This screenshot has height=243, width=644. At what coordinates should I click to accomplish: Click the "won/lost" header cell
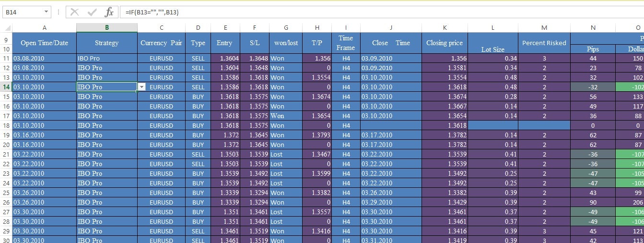[286, 43]
